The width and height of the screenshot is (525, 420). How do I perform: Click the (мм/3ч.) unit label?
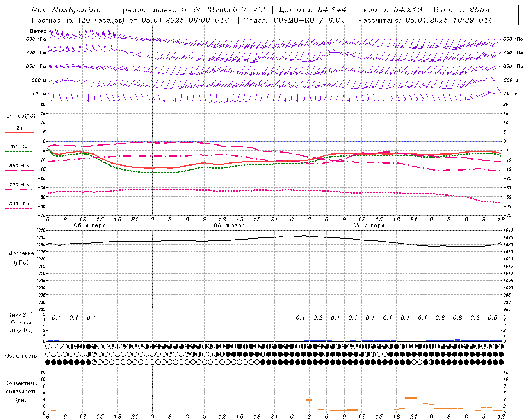coord(21,315)
